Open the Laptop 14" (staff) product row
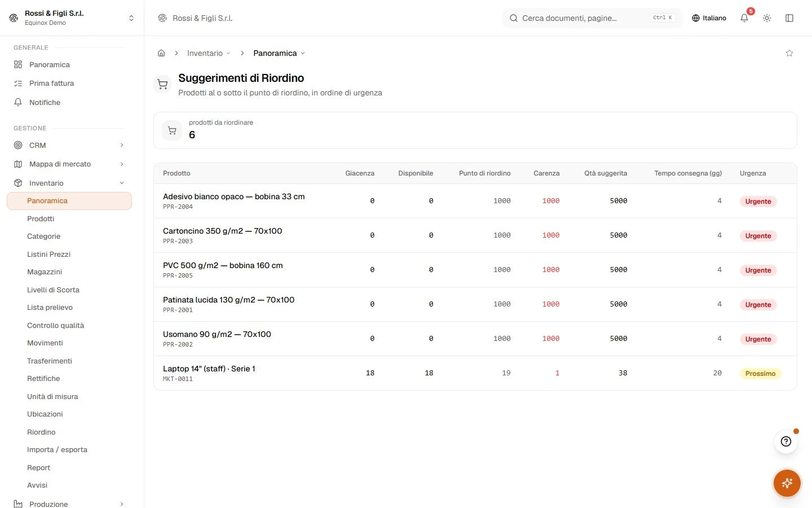This screenshot has width=812, height=508. click(x=475, y=373)
